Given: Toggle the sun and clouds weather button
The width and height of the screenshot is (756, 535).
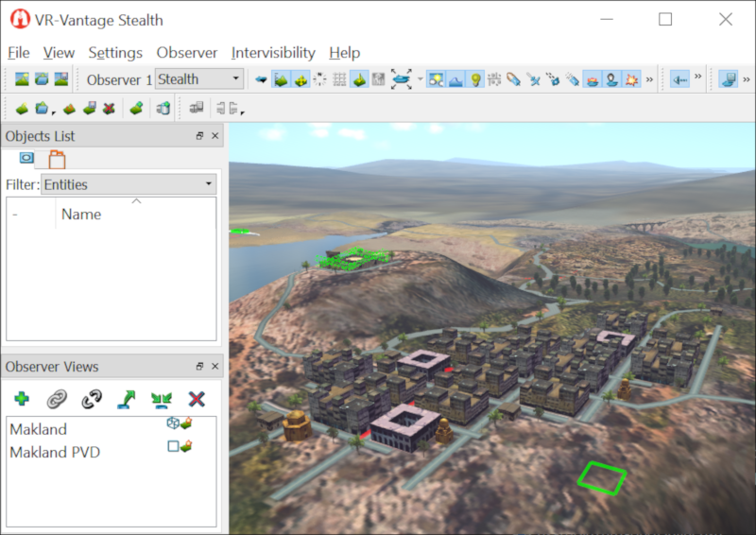Looking at the screenshot, I should [436, 79].
